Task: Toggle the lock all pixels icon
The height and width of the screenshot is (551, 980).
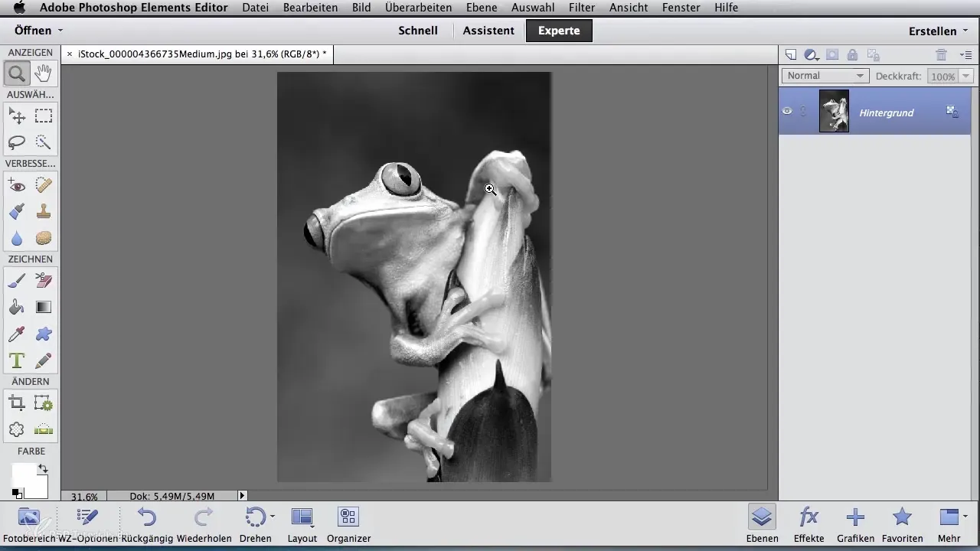Action: (x=852, y=54)
